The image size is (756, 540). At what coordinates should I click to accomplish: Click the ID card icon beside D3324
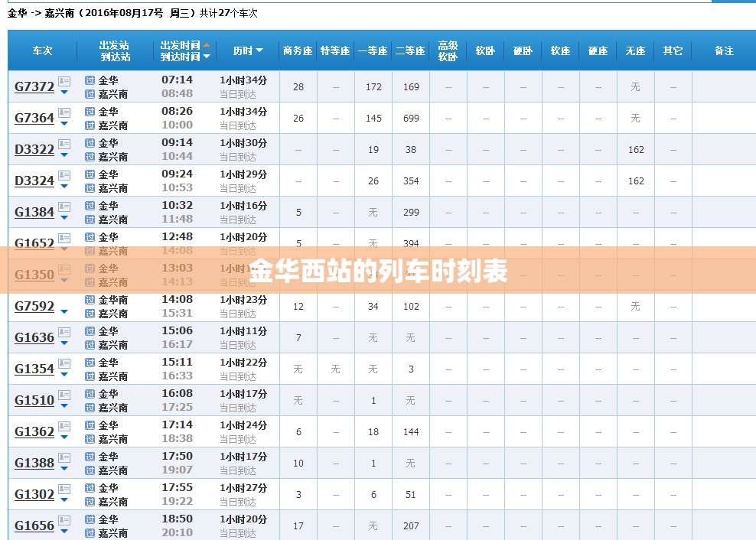[x=64, y=175]
